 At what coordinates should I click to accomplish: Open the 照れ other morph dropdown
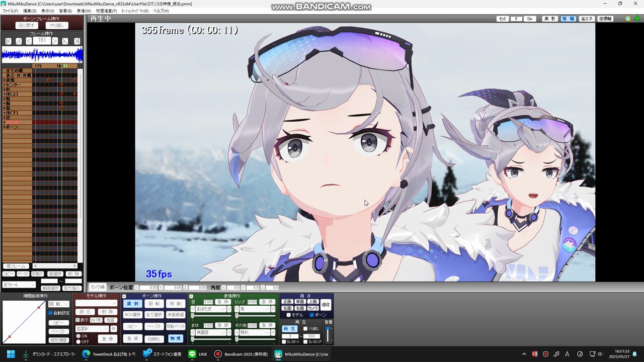(255, 332)
